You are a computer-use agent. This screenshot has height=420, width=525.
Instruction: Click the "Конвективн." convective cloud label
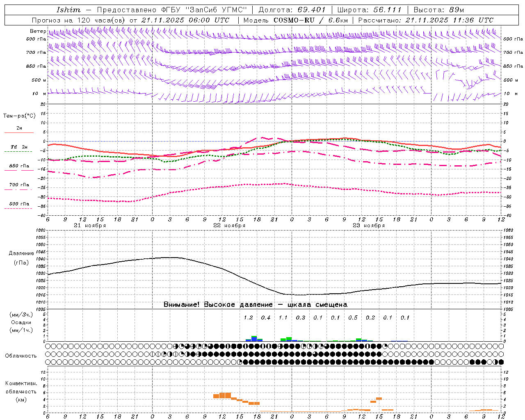click(x=21, y=383)
